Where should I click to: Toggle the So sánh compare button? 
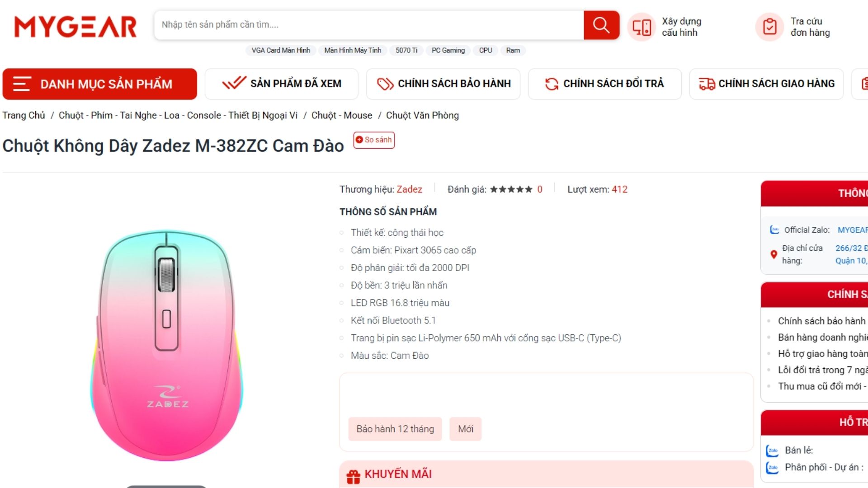[x=374, y=140]
